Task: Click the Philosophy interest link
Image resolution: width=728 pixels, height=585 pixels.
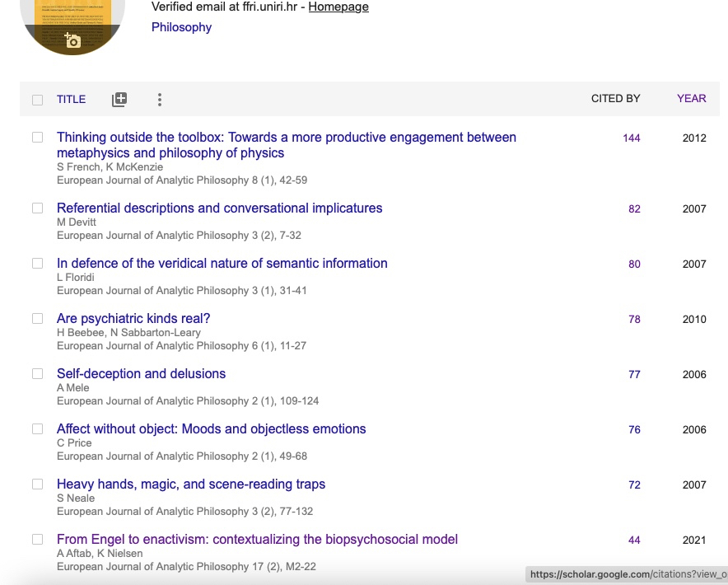Action: point(181,27)
